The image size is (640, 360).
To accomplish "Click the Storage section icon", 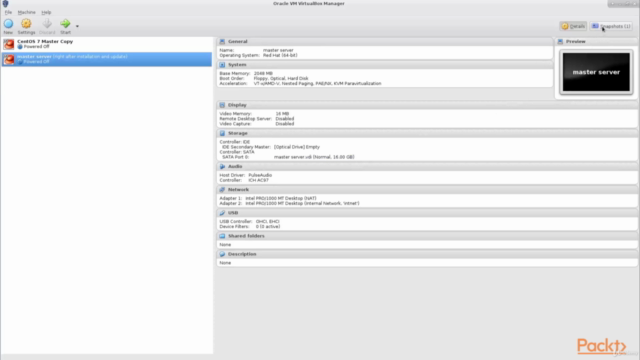I will click(x=222, y=133).
